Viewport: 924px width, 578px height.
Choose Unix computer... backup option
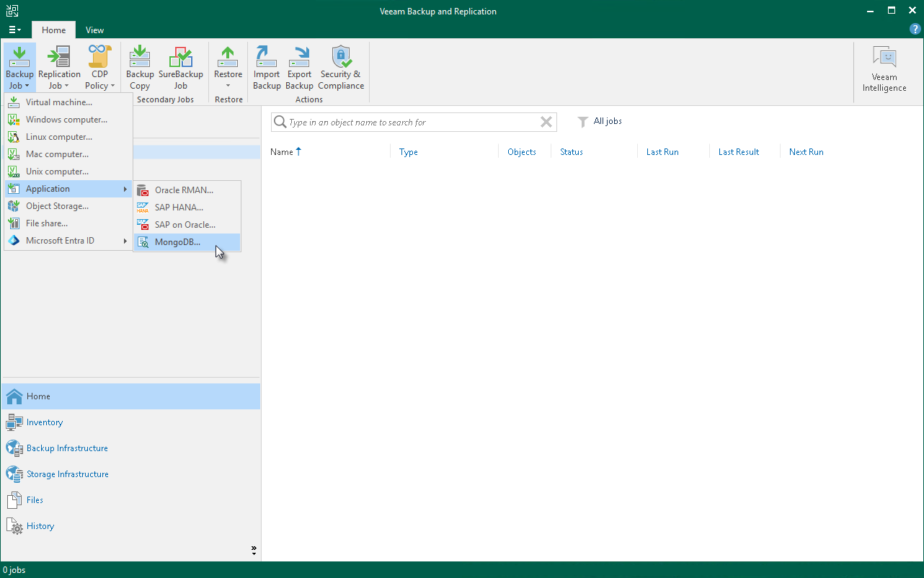tap(68, 172)
